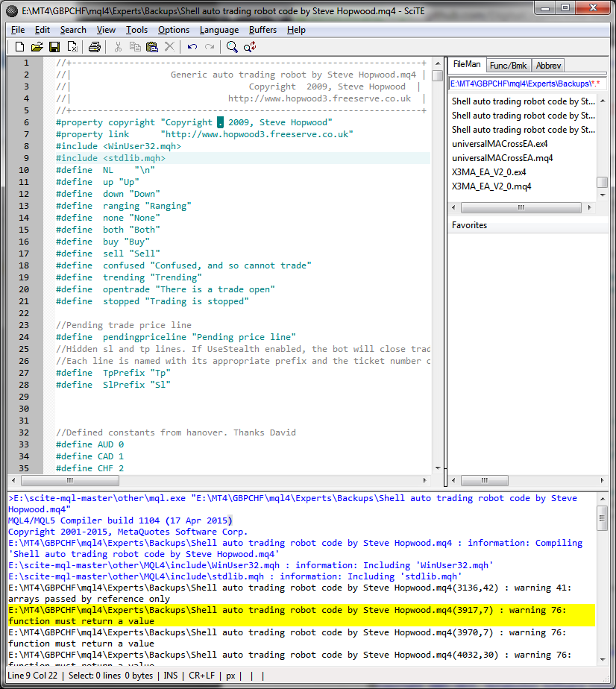The height and width of the screenshot is (689, 616).
Task: Click the INS indicator in status bar
Action: click(171, 676)
